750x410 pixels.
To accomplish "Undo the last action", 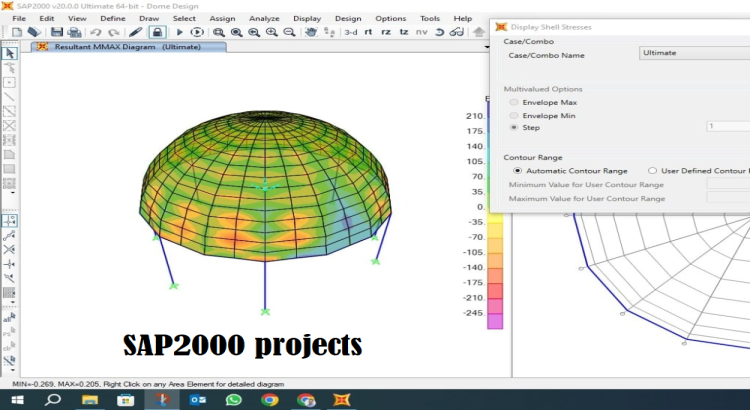I will (x=96, y=32).
